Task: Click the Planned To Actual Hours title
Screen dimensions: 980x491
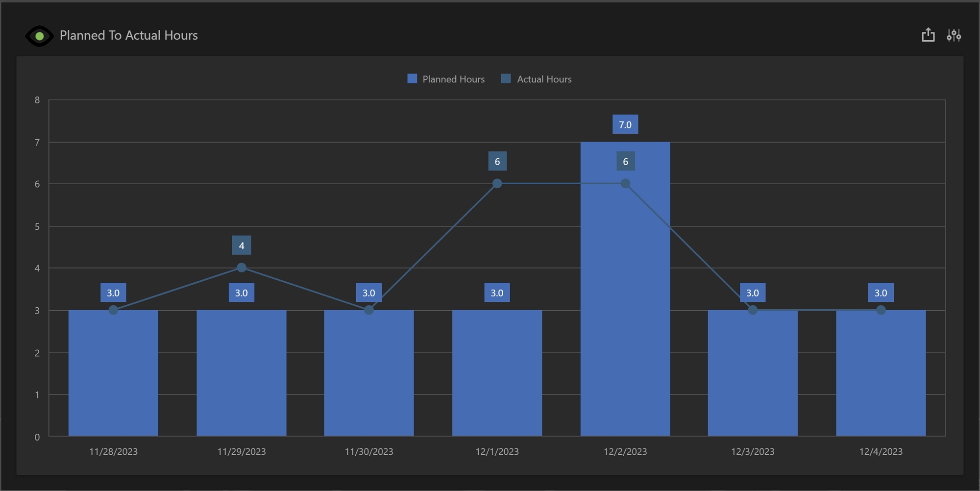Action: click(x=129, y=35)
